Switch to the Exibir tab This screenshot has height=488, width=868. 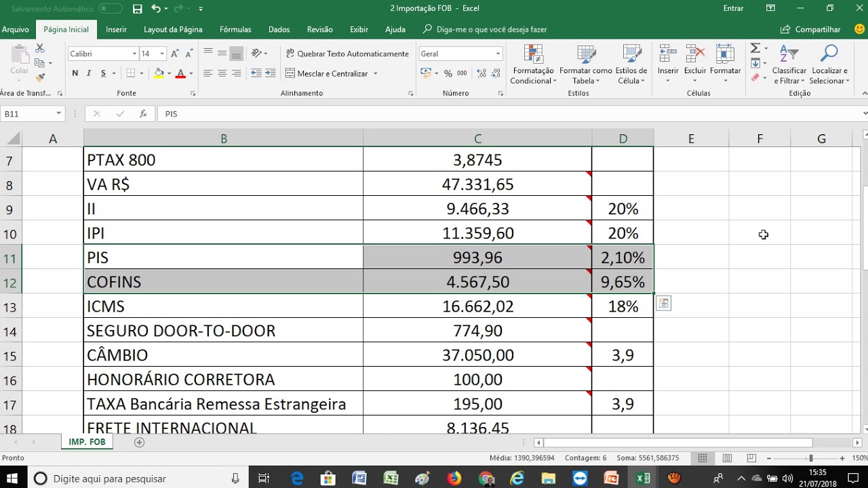[359, 30]
